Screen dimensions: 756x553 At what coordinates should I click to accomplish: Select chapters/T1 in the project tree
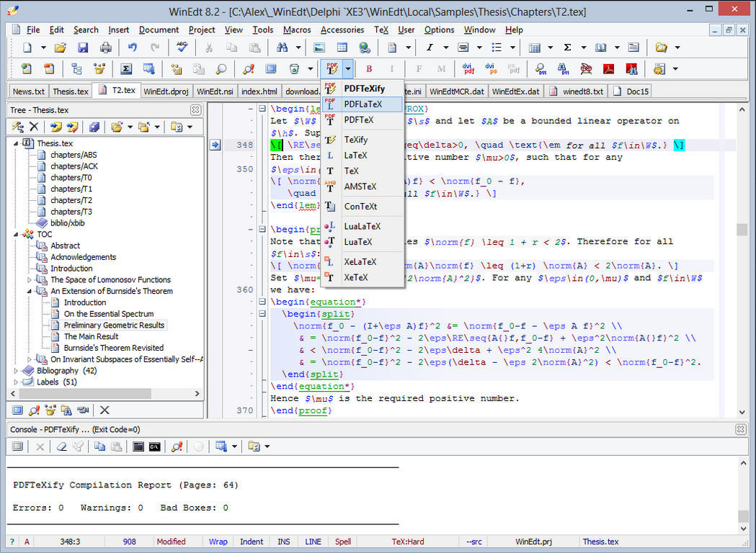click(71, 189)
